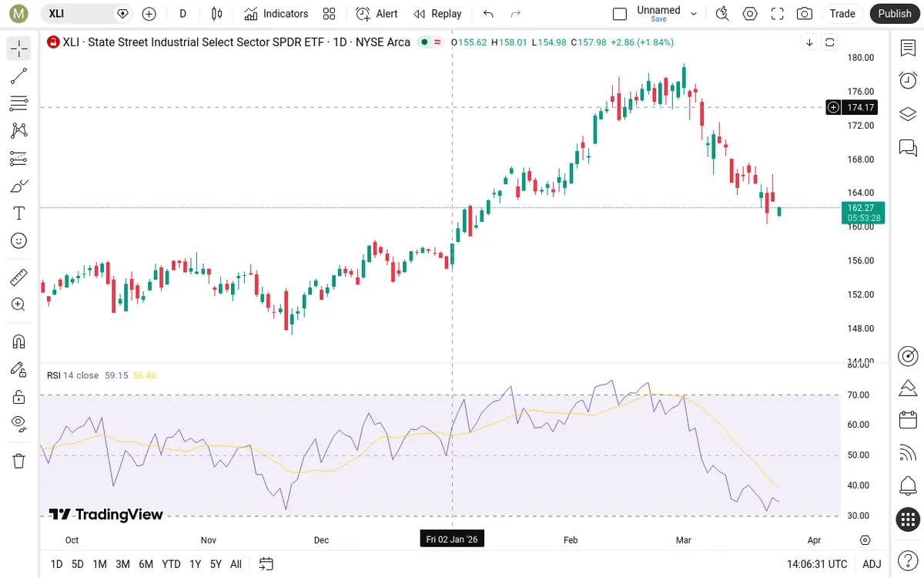Undo the last chart action
The image size is (924, 578).
[488, 13]
